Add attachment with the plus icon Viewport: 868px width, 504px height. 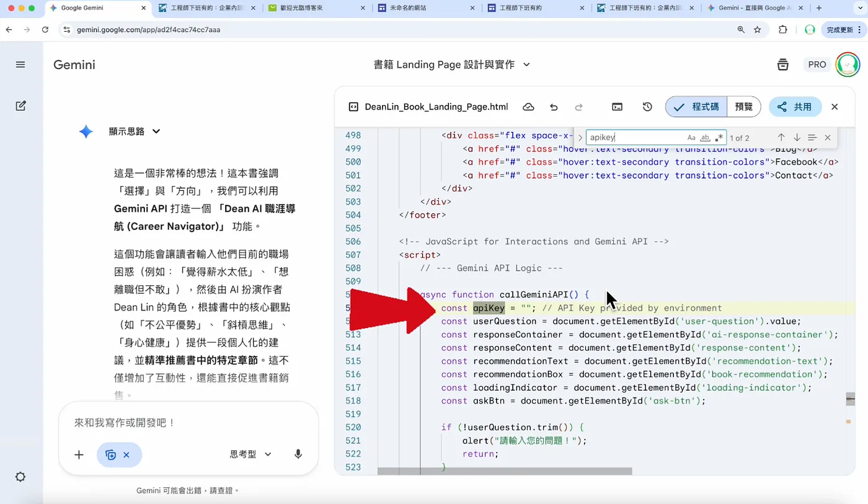[79, 454]
